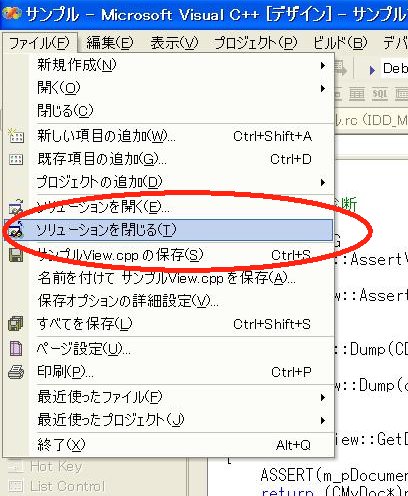Open the プロジェクト(P) menu
The image size is (408, 496).
(255, 43)
